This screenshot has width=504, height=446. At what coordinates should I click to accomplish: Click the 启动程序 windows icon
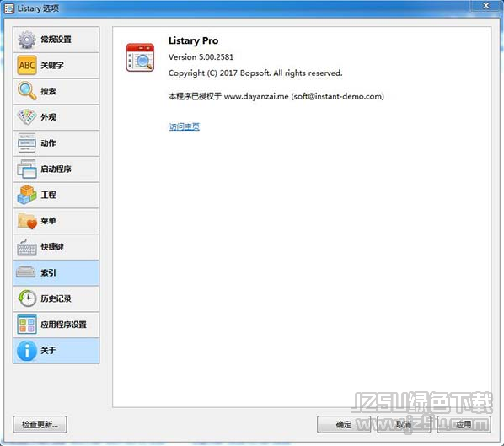pos(27,169)
